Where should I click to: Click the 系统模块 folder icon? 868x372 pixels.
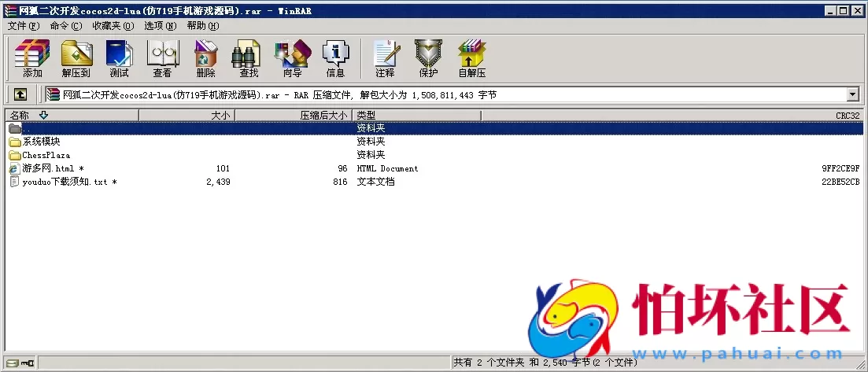[x=15, y=142]
